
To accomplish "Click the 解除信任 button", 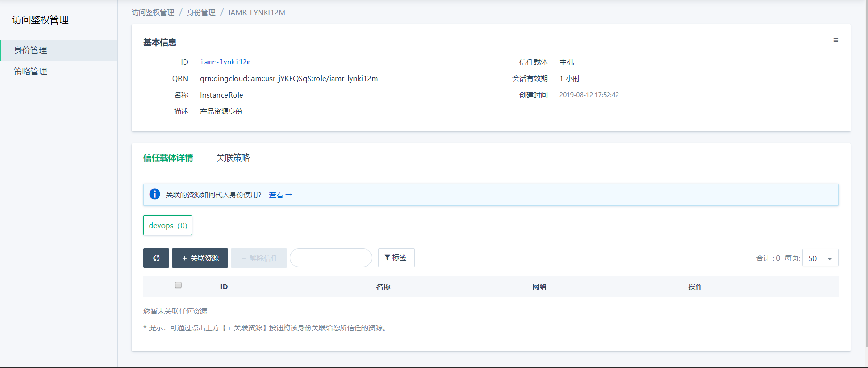I will [259, 258].
